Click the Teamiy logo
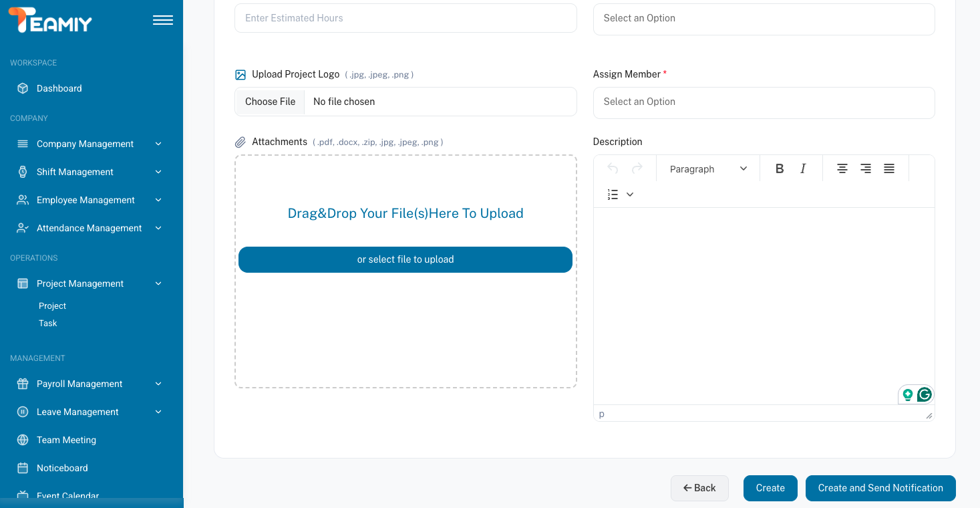 point(50,21)
